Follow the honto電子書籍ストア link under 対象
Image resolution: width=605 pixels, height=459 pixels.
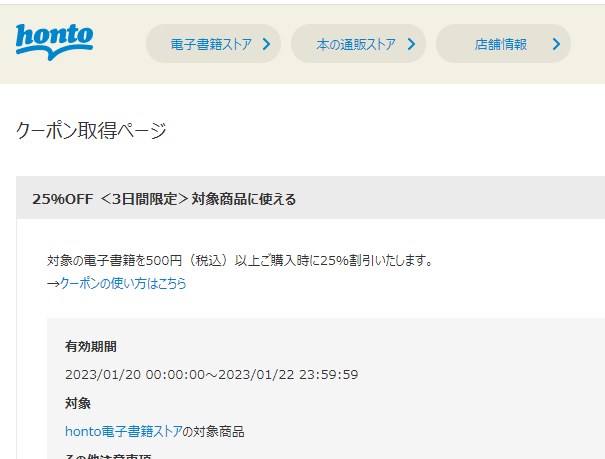pyautogui.click(x=124, y=431)
